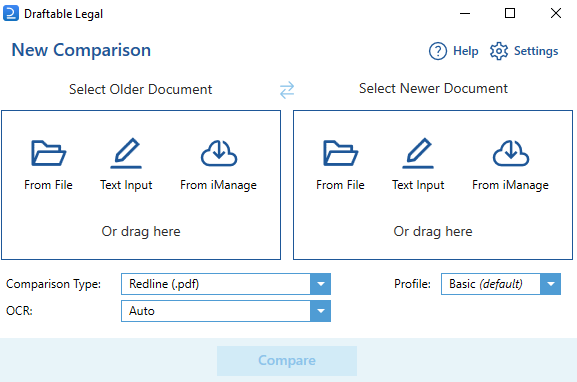The width and height of the screenshot is (577, 382).
Task: Swap older and newer documents arrows
Action: coord(287,90)
